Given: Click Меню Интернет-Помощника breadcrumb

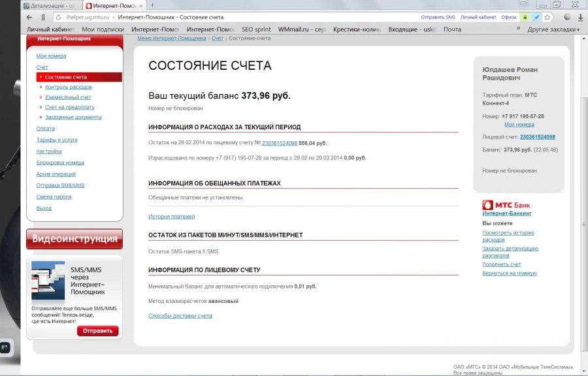Looking at the screenshot, I should pos(172,39).
